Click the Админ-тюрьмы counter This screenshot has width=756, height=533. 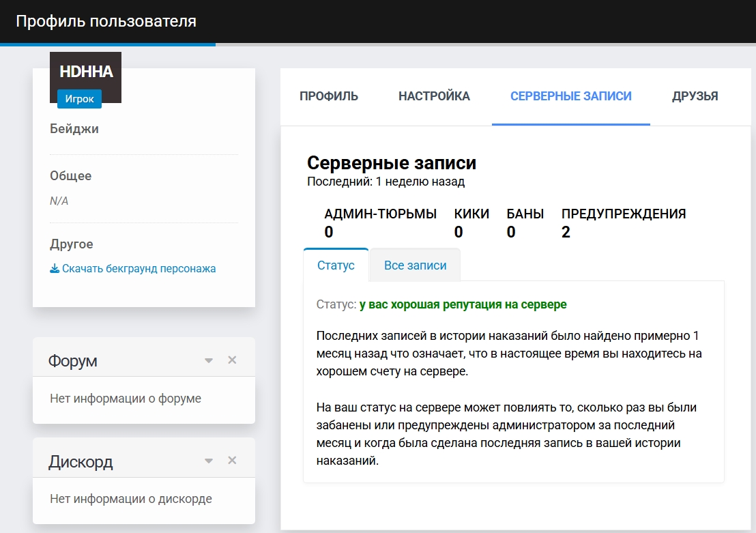pos(380,222)
